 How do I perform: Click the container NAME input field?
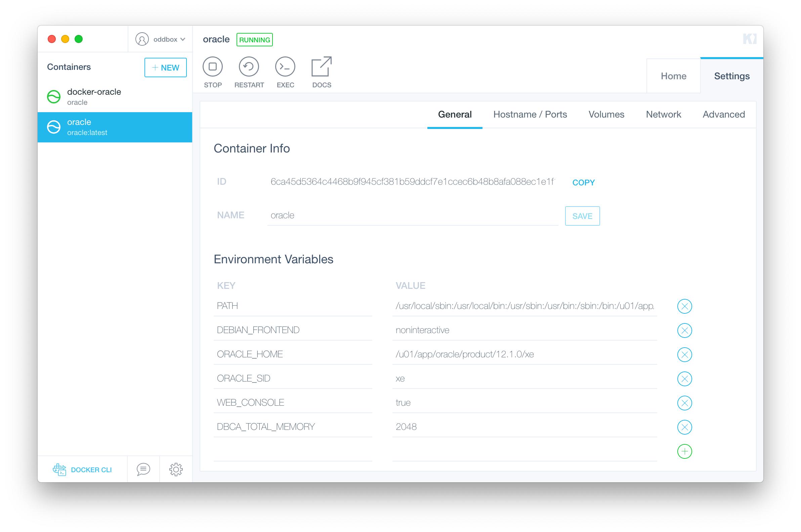(412, 215)
